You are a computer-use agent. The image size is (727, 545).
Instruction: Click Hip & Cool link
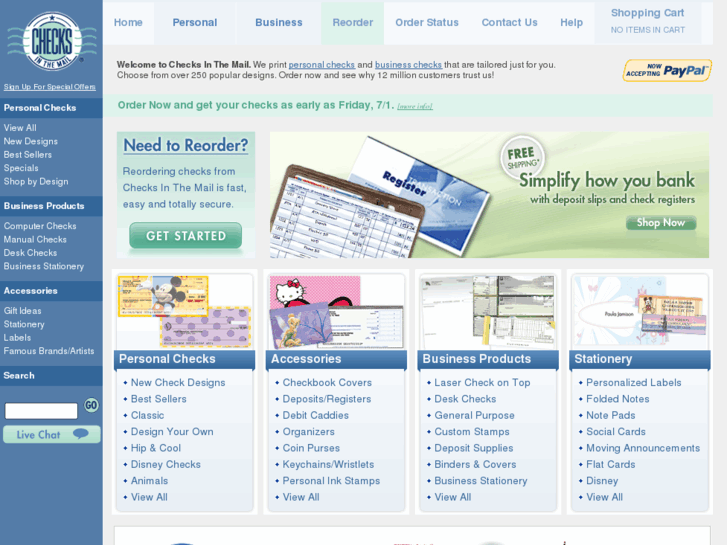click(156, 448)
